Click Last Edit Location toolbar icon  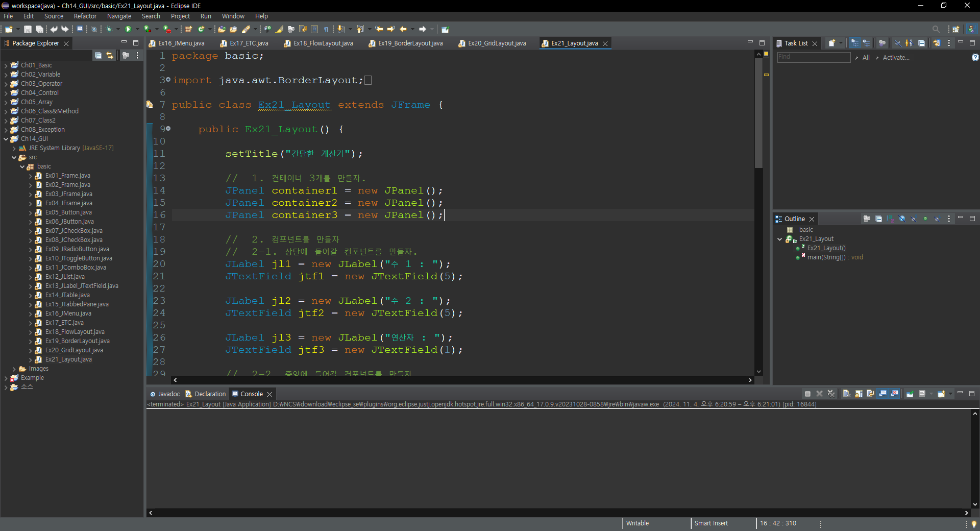coord(379,30)
